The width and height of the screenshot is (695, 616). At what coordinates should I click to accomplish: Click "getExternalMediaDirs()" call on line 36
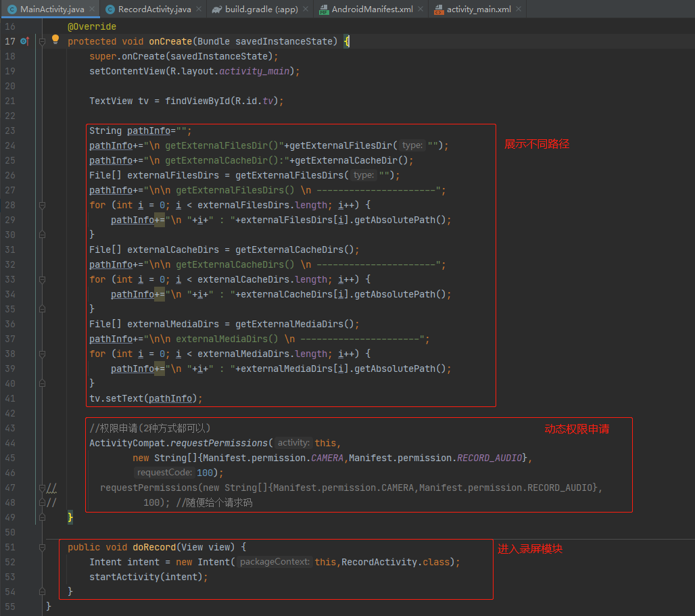[x=294, y=324]
